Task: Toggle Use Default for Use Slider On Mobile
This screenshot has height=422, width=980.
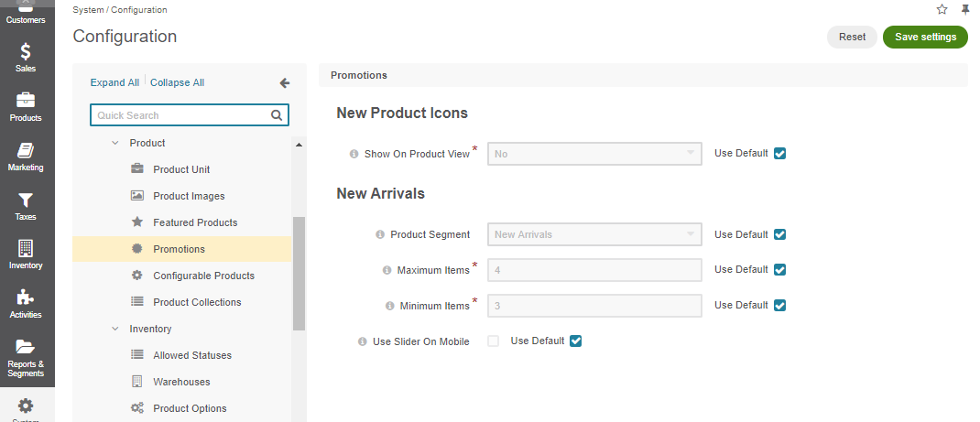Action: [x=576, y=341]
